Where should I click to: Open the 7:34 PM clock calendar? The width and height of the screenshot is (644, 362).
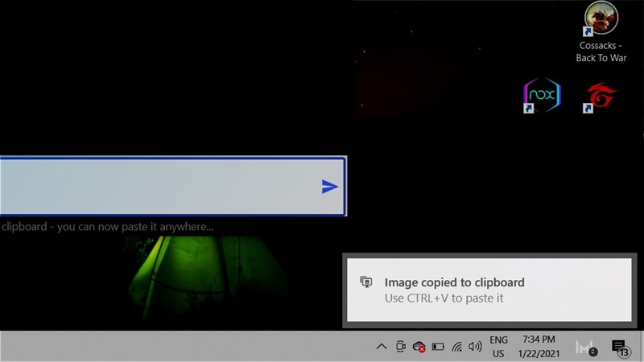click(539, 347)
